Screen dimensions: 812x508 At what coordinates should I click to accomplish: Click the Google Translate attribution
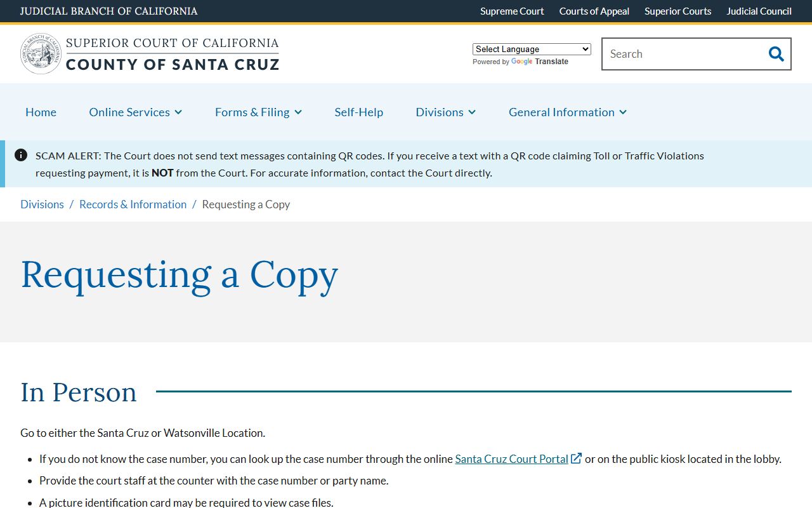(520, 62)
